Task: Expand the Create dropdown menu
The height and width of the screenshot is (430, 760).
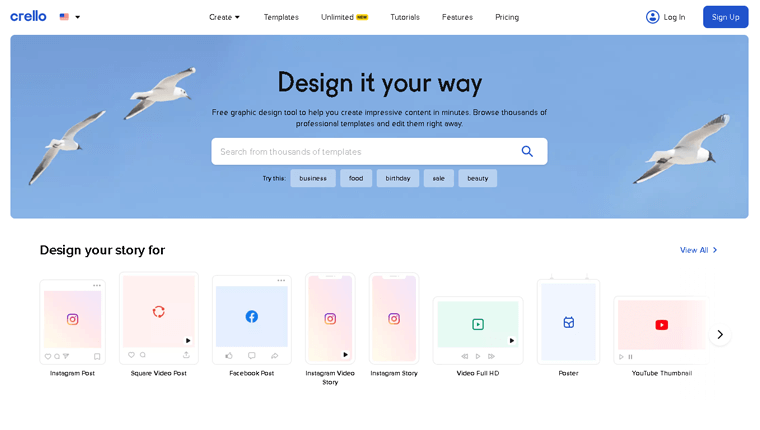Action: (224, 17)
